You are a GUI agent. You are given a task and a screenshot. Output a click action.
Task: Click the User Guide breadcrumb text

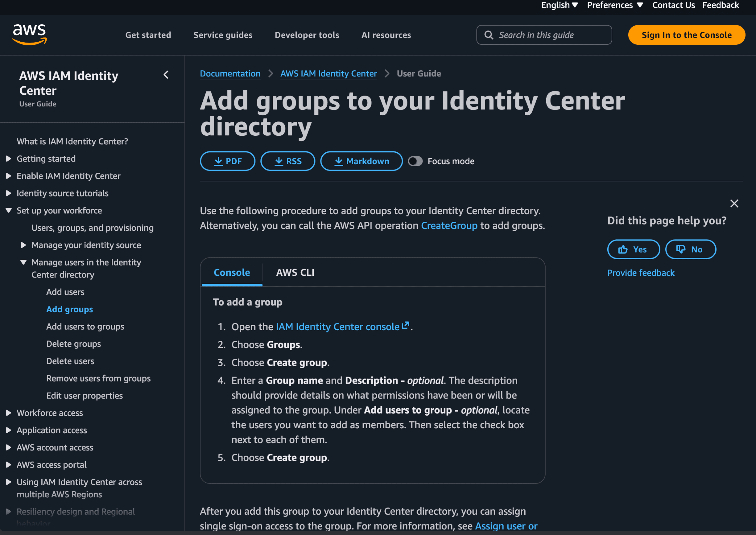click(419, 73)
